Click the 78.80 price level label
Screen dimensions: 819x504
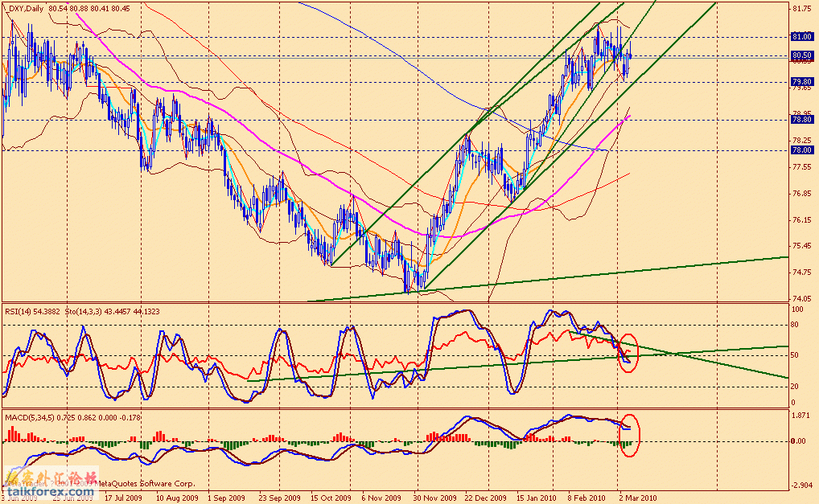(801, 120)
